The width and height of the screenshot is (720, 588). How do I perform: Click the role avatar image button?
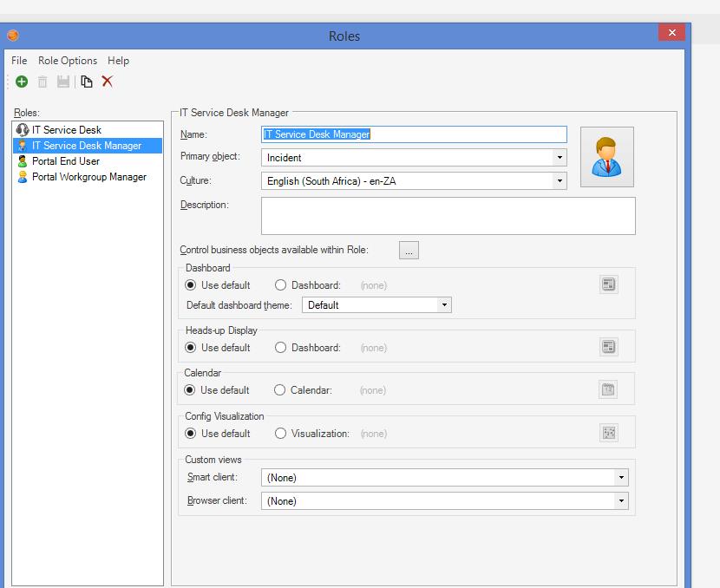(x=607, y=157)
